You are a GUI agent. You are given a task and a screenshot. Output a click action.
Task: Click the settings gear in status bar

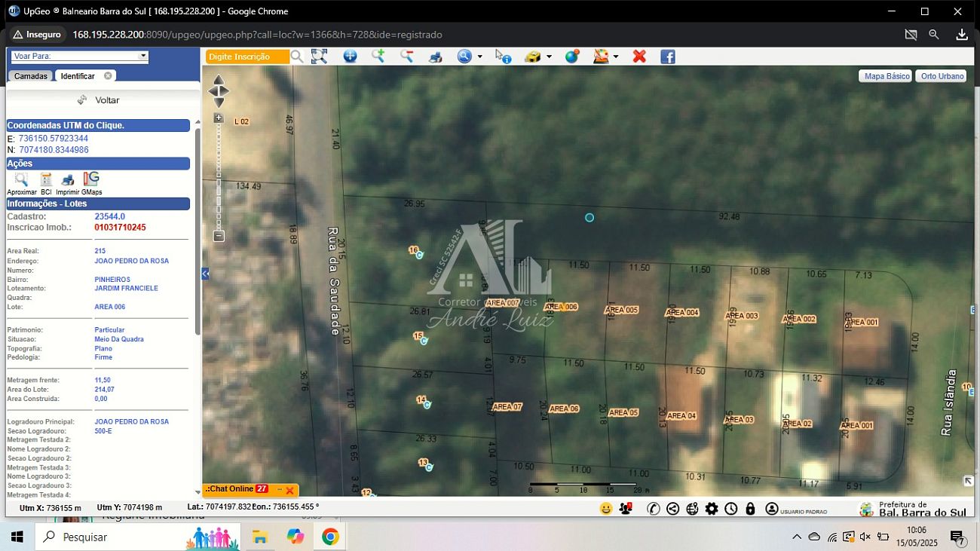point(712,509)
